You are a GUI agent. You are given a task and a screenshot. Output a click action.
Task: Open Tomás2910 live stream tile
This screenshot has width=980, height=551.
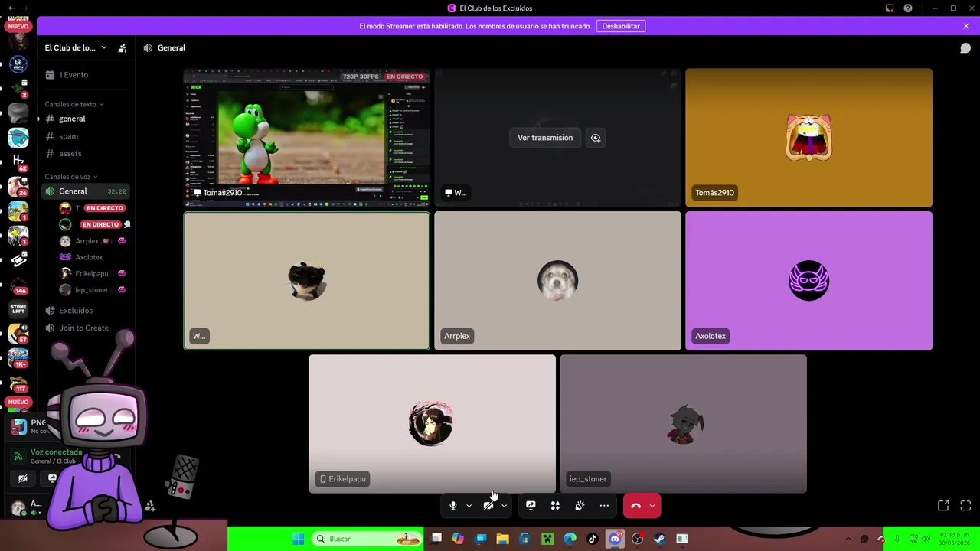coord(306,138)
